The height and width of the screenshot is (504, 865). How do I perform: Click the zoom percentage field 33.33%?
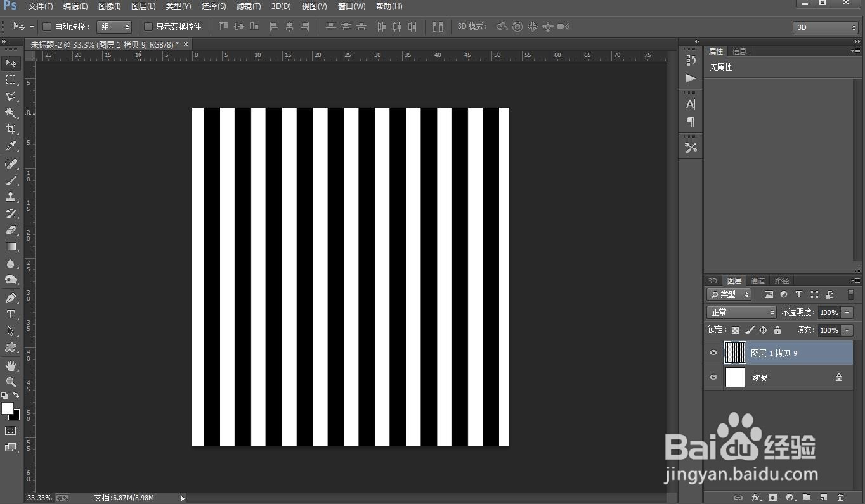(x=39, y=498)
